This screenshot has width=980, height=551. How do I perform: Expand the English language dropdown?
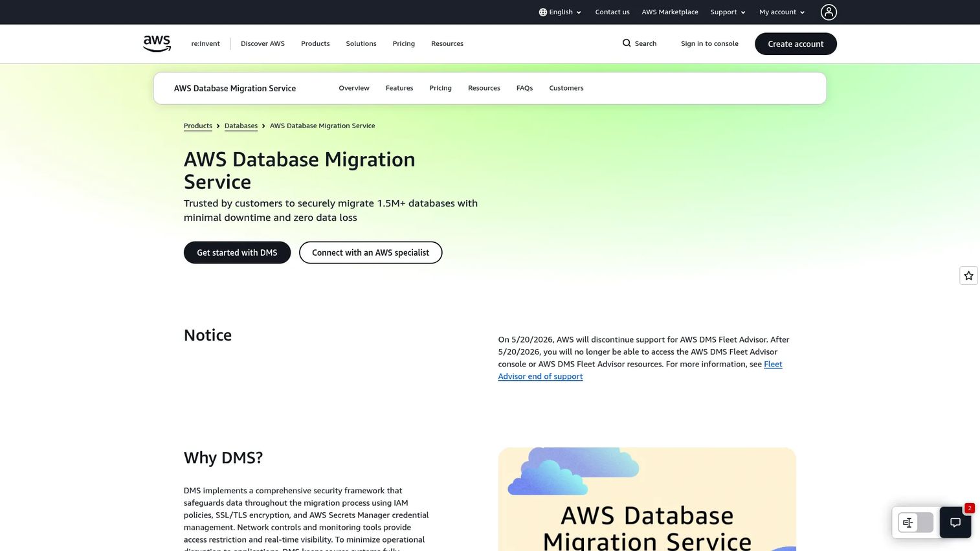pos(561,12)
